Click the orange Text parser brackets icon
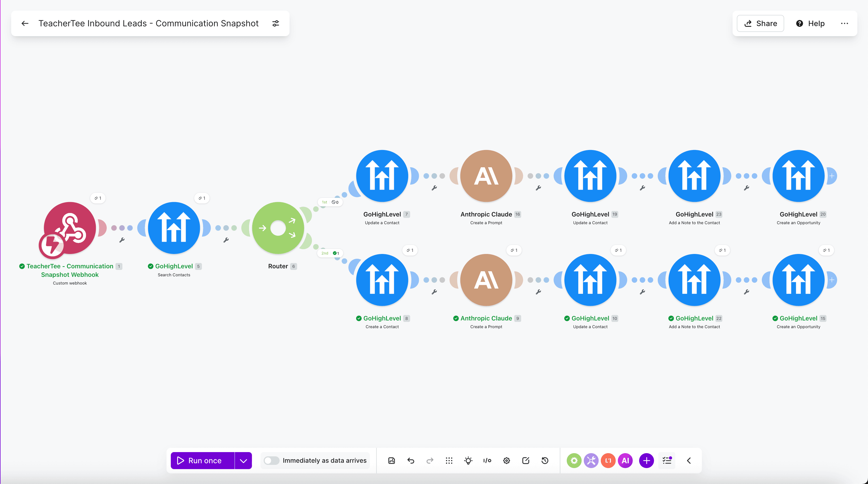The height and width of the screenshot is (484, 868). pyautogui.click(x=608, y=460)
